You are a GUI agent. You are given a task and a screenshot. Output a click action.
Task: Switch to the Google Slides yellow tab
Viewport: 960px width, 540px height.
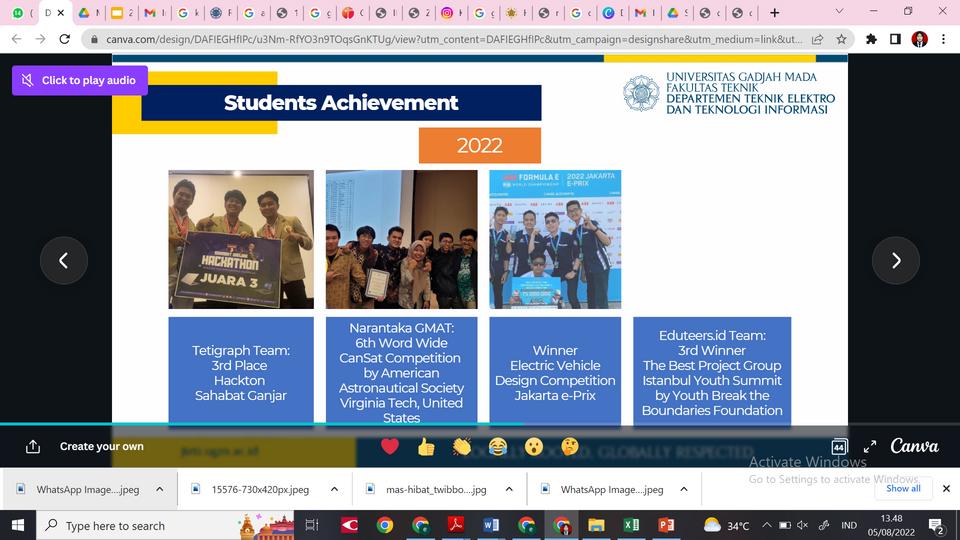coord(117,12)
